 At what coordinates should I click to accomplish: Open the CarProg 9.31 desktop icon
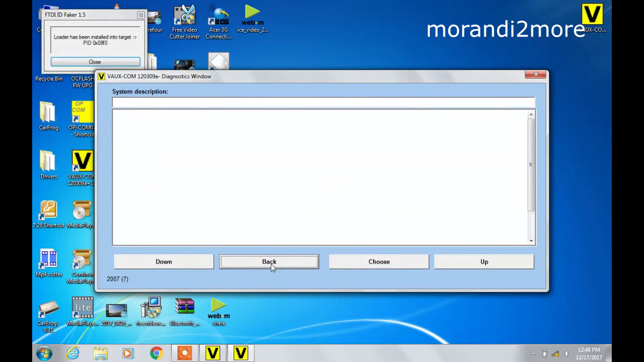[48, 315]
